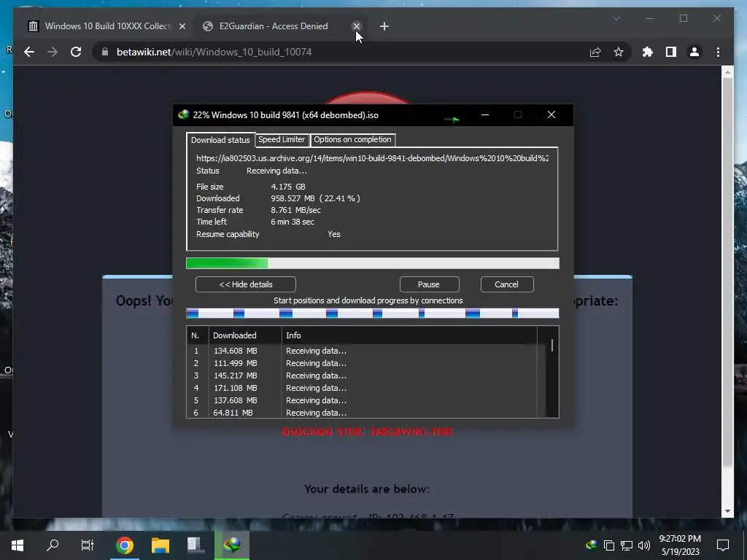The image size is (747, 560).
Task: Go back in Chrome browser
Action: click(29, 52)
